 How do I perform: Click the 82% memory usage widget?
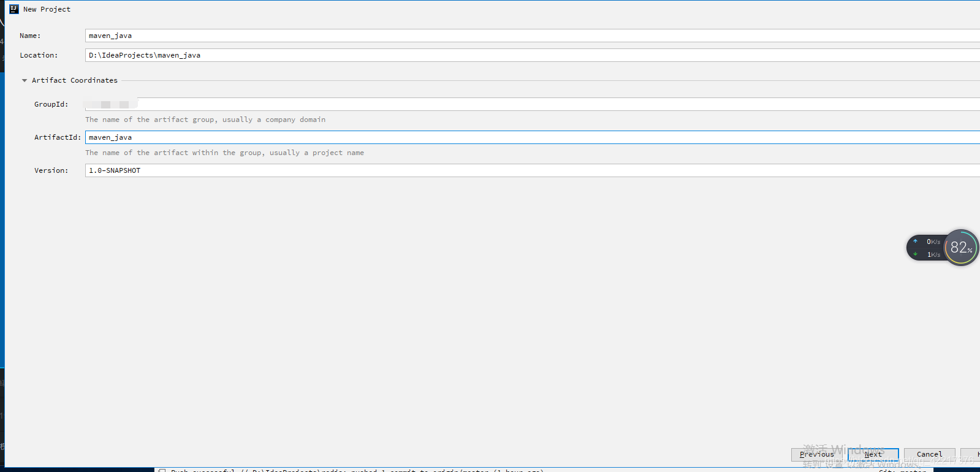point(961,248)
